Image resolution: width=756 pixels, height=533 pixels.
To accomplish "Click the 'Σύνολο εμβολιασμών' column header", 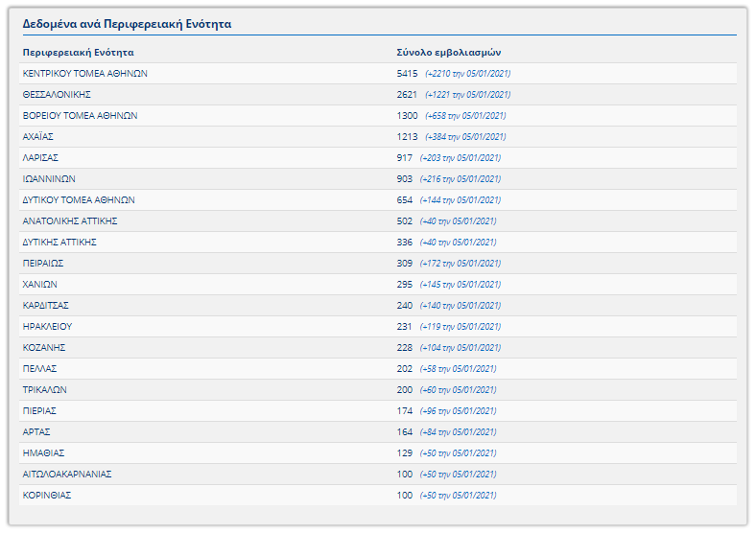I will 448,52.
